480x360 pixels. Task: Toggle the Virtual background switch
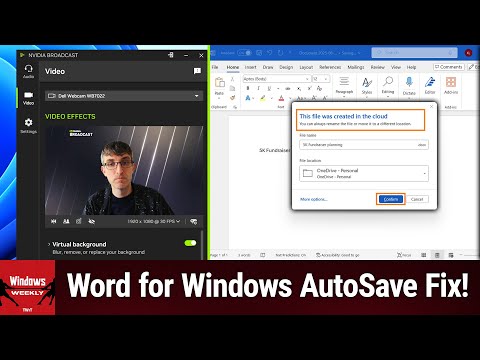tap(190, 243)
